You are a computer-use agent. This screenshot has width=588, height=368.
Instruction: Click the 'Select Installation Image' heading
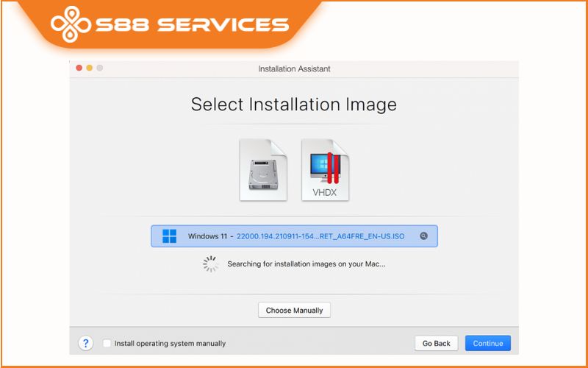pos(294,104)
